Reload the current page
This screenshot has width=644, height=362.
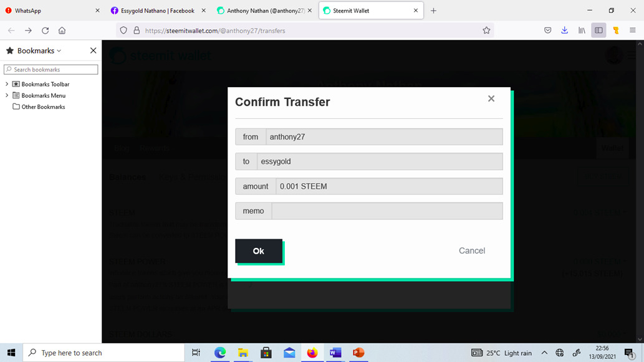click(x=45, y=31)
